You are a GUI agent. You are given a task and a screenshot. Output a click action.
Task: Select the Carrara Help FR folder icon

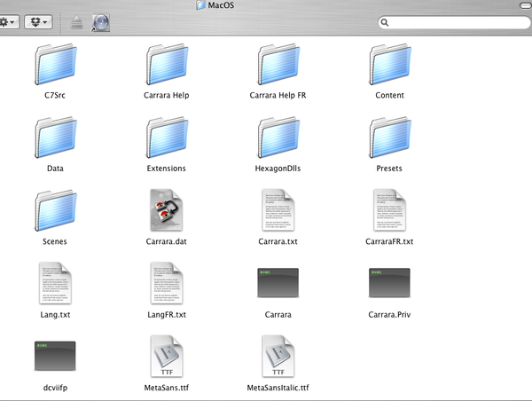[278, 64]
